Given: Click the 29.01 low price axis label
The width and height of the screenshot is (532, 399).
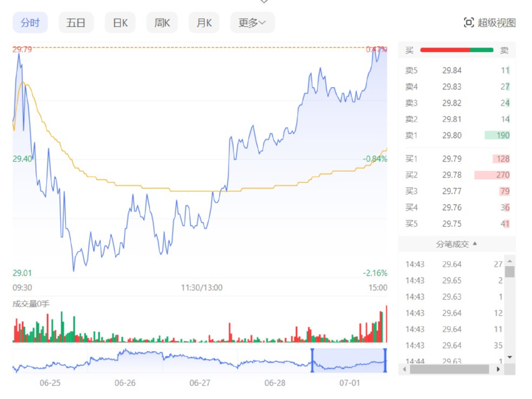Looking at the screenshot, I should 22,273.
